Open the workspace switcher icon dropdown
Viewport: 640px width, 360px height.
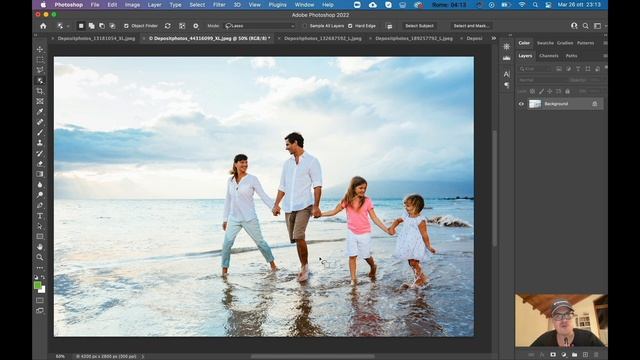click(x=598, y=26)
